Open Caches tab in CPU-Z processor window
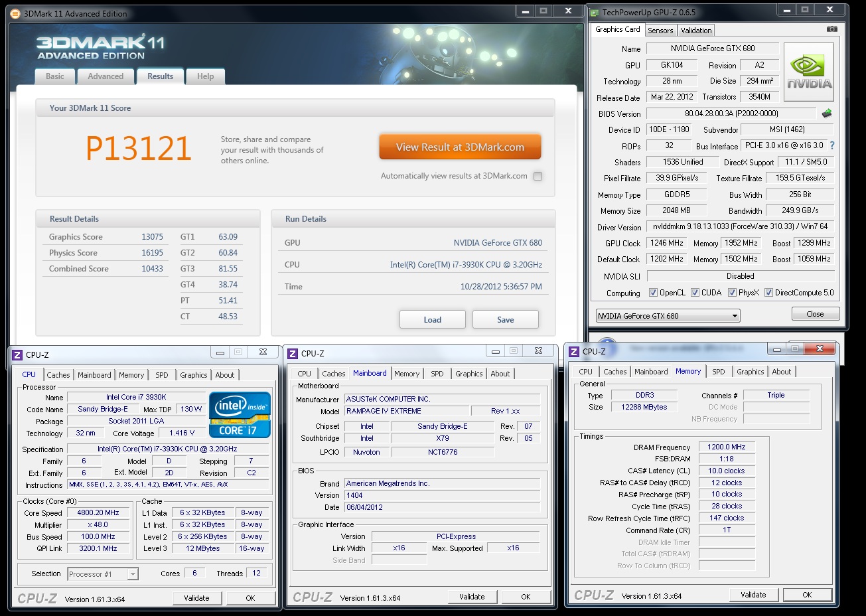The width and height of the screenshot is (866, 616). point(58,375)
